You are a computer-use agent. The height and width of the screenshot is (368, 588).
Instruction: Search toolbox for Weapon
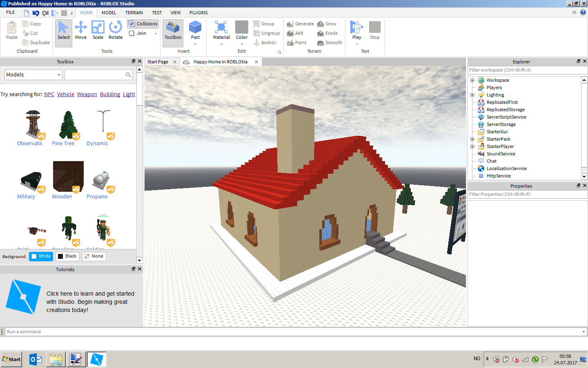coord(87,94)
